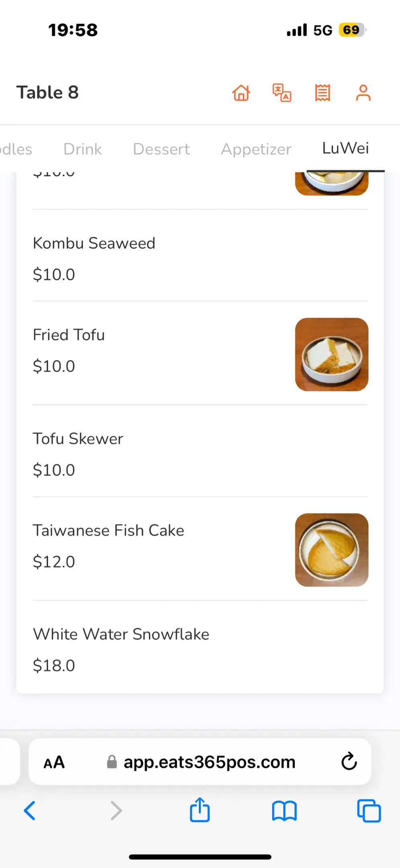View the order receipt icon
Screen dimensions: 400x868
(x=322, y=93)
